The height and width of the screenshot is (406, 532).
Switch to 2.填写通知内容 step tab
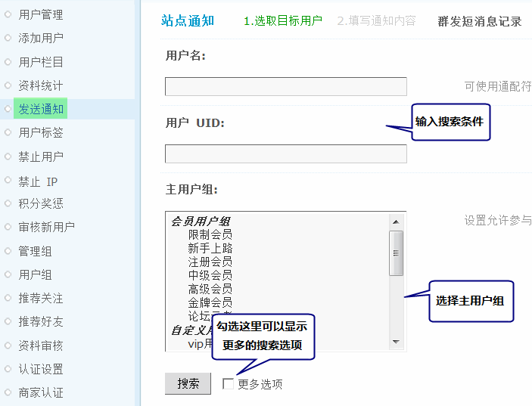point(376,20)
